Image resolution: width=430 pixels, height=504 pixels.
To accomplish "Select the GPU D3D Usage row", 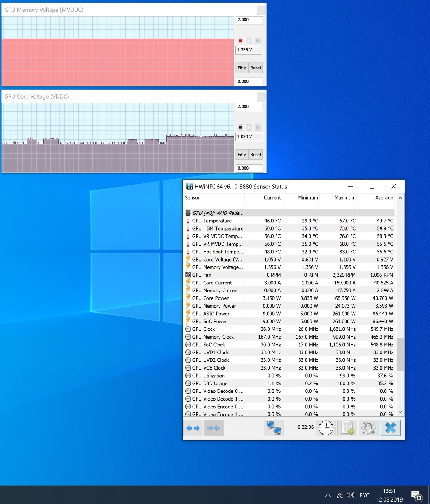I will pos(289,384).
